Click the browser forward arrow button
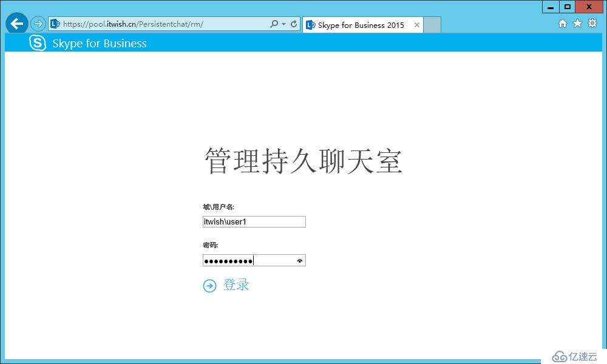 pyautogui.click(x=38, y=24)
